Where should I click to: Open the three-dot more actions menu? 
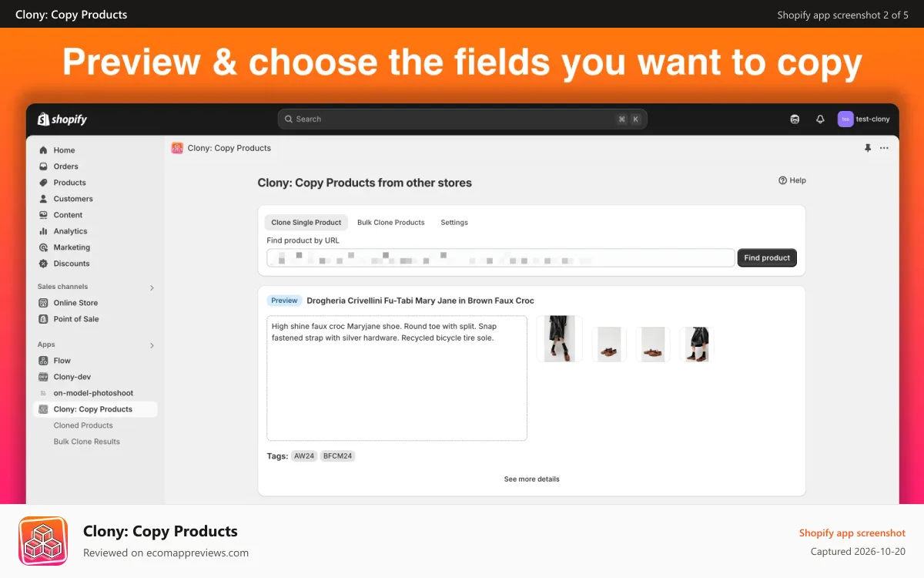tap(884, 148)
